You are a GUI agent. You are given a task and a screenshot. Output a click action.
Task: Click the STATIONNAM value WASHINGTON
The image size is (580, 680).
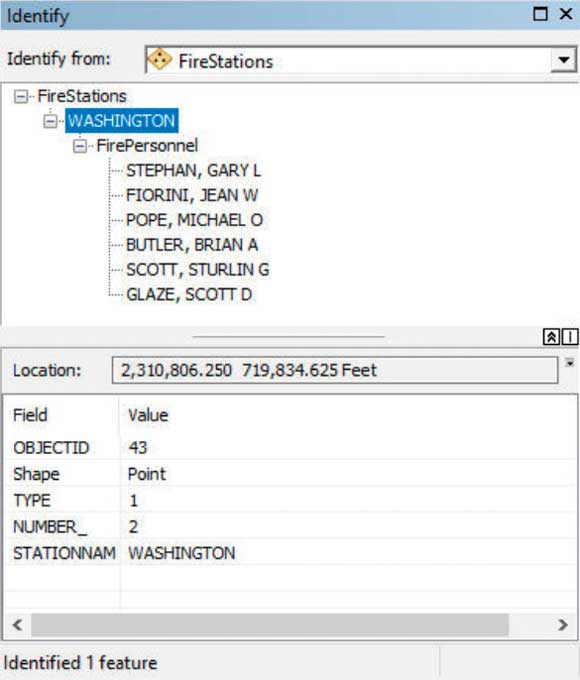pyautogui.click(x=182, y=553)
